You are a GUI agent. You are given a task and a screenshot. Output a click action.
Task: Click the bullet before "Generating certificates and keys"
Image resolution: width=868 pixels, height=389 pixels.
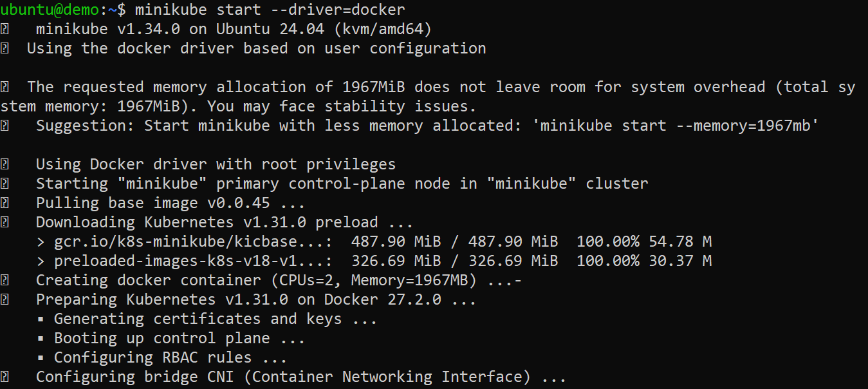[41, 319]
